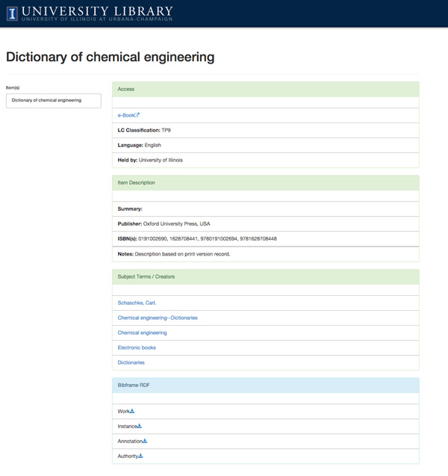Open the e-Book link
The height and width of the screenshot is (476, 448).
coord(125,115)
